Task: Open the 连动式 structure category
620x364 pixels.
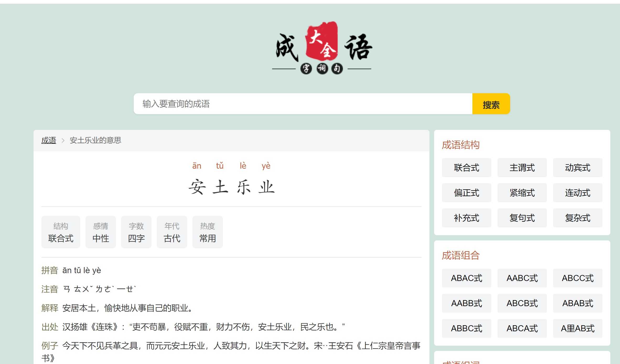Action: pos(578,193)
